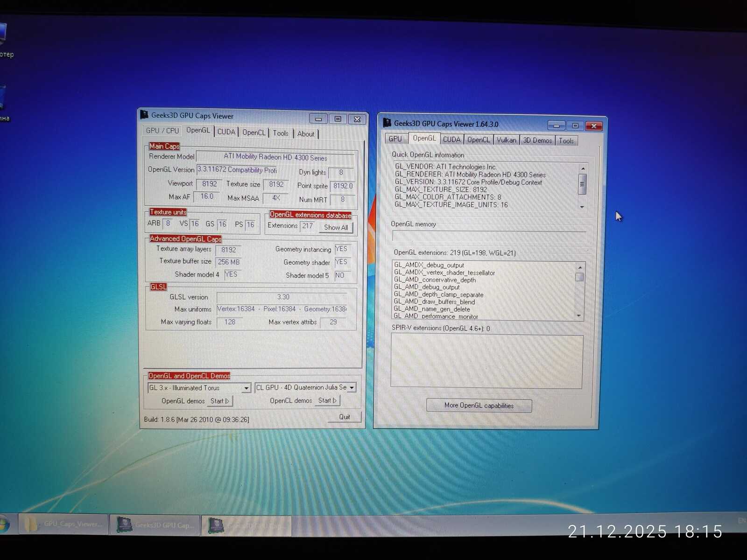Click the empty SPIR-V extensions list box
747x560 pixels.
(487, 361)
